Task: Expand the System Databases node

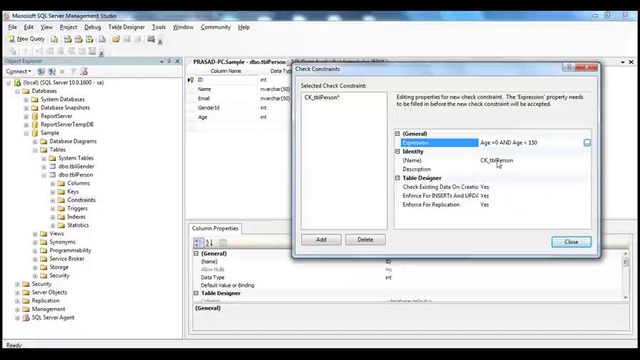Action: click(x=27, y=100)
